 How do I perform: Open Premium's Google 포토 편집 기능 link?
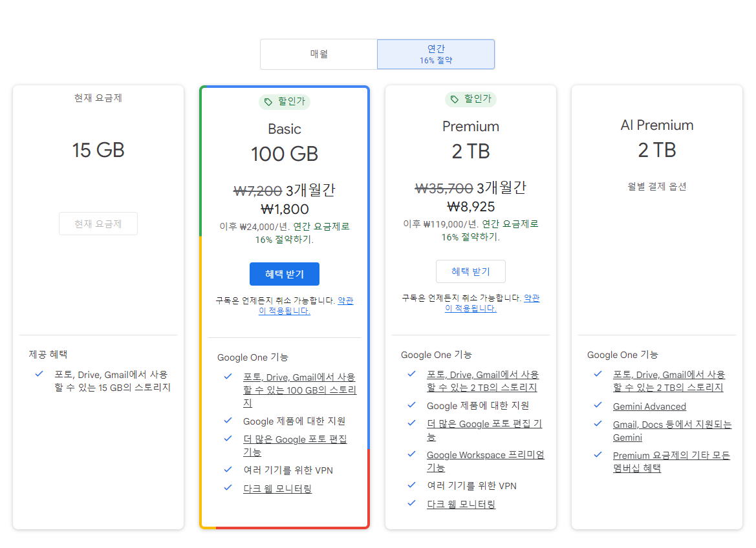click(484, 430)
